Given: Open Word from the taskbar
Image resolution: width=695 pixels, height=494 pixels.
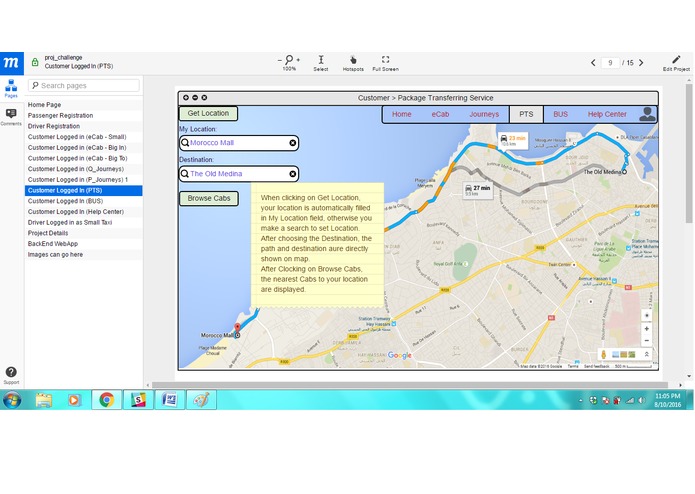Looking at the screenshot, I should pos(170,400).
